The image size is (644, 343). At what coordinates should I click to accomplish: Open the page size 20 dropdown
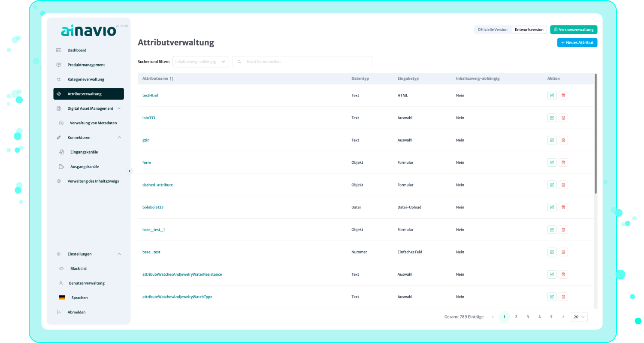[x=579, y=317]
